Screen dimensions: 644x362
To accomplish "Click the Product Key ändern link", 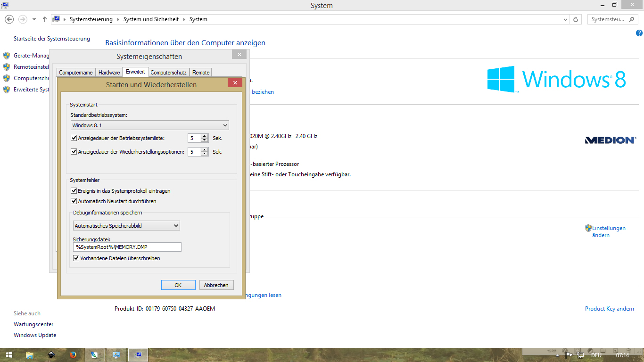I will click(610, 309).
